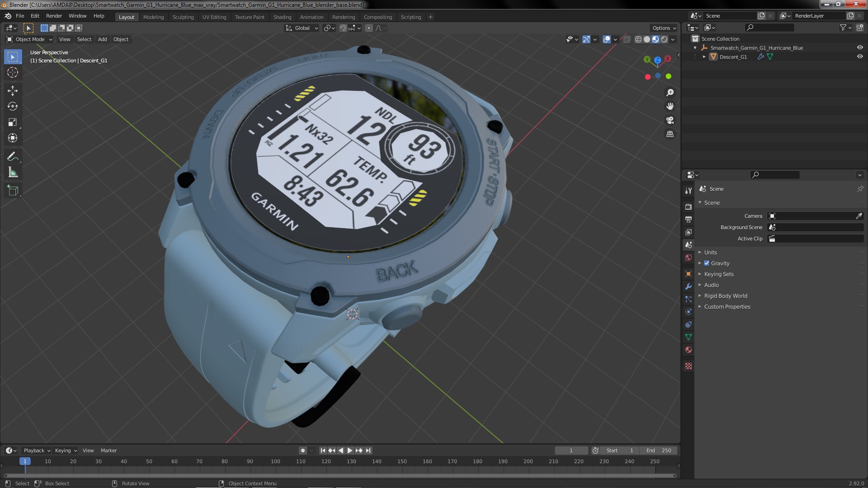Select the Add Cube tool
The height and width of the screenshot is (488, 868).
(13, 191)
